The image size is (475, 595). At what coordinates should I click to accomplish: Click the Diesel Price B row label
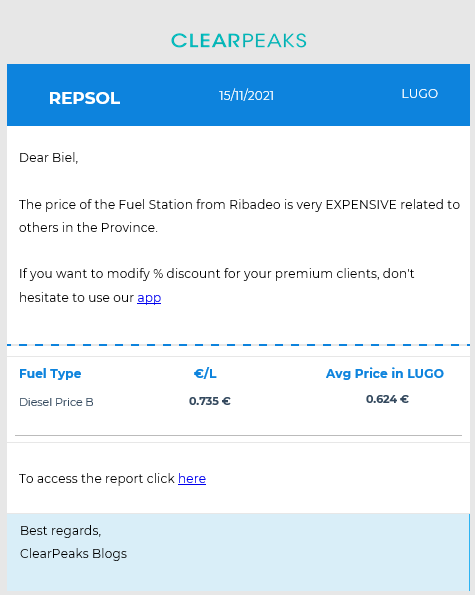click(x=56, y=402)
